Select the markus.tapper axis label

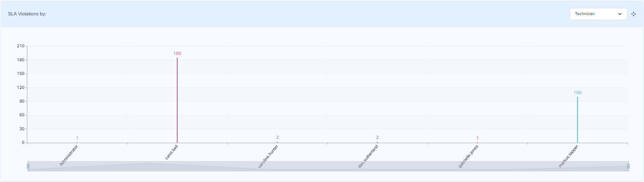tap(568, 156)
